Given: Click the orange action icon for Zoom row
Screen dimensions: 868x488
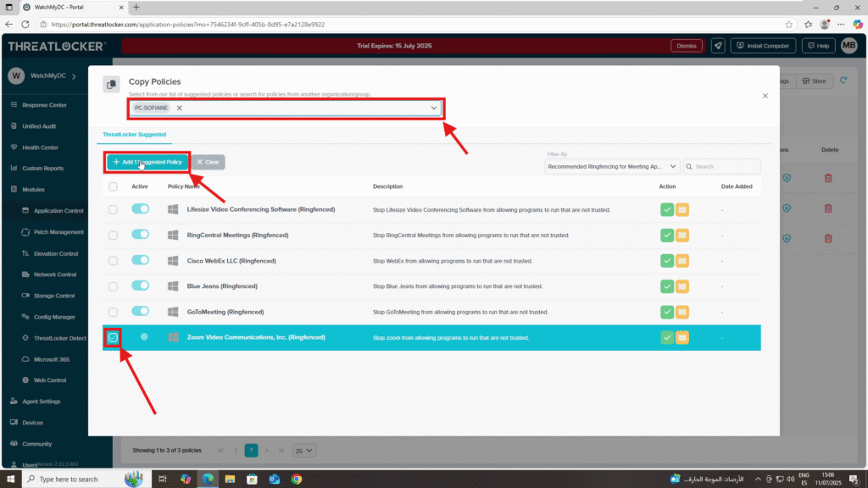Looking at the screenshot, I should [x=682, y=337].
